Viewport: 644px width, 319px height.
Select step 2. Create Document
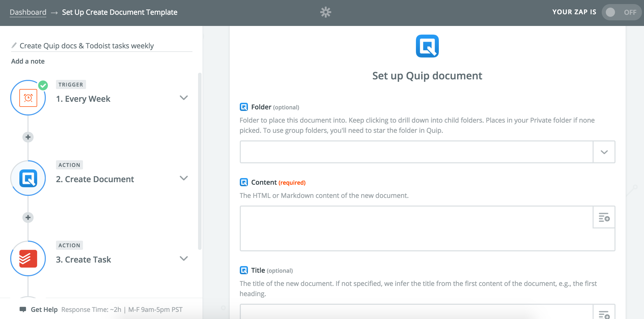(x=95, y=179)
